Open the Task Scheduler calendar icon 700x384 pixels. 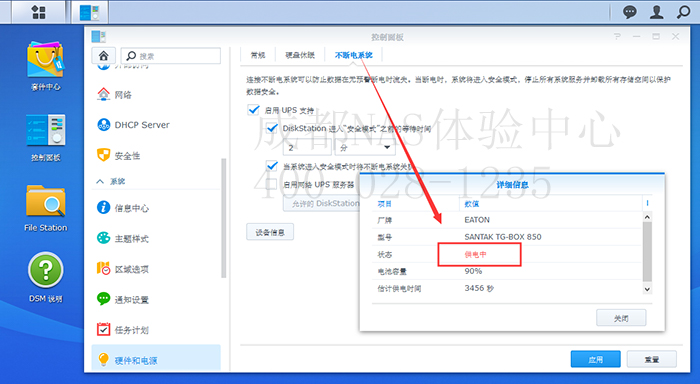click(104, 330)
